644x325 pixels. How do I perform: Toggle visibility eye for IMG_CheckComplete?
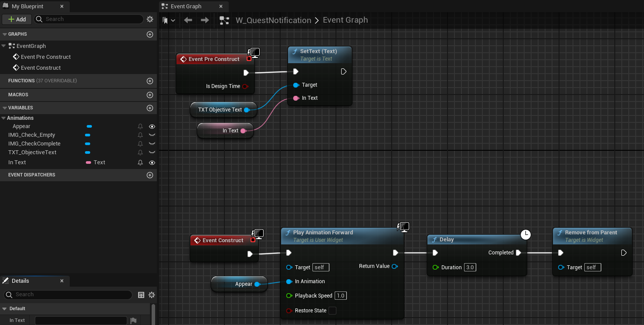click(x=152, y=144)
